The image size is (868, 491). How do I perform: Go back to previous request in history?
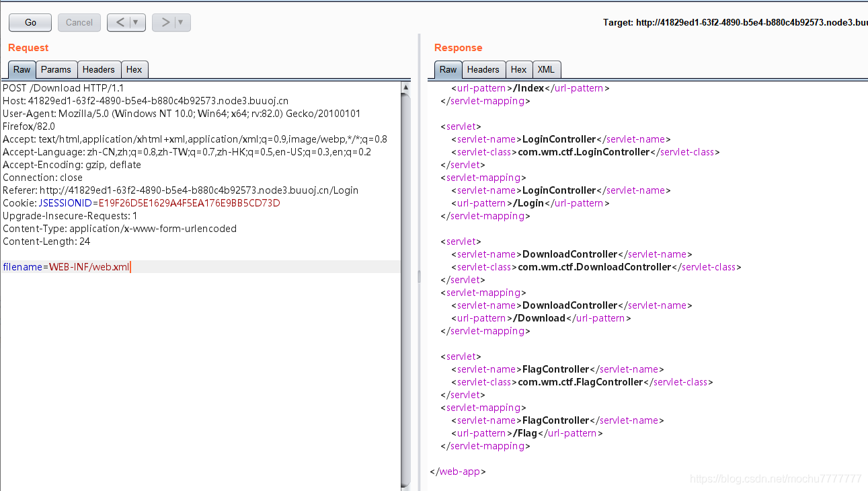(120, 22)
